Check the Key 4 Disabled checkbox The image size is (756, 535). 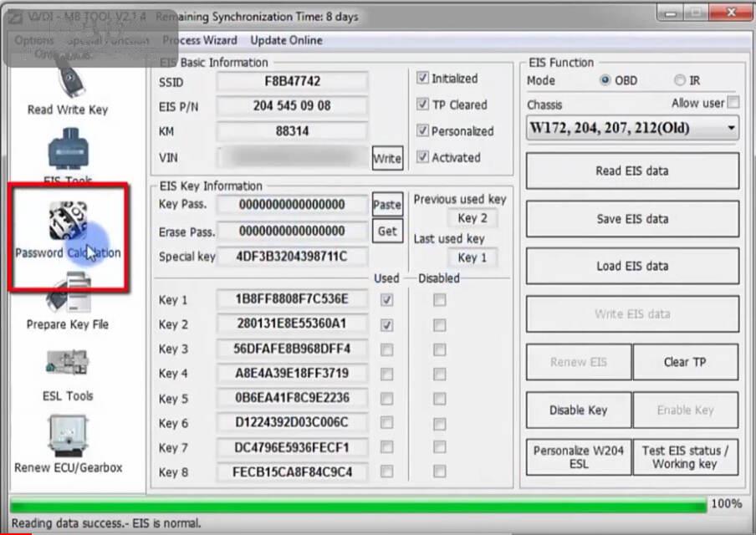pos(439,374)
